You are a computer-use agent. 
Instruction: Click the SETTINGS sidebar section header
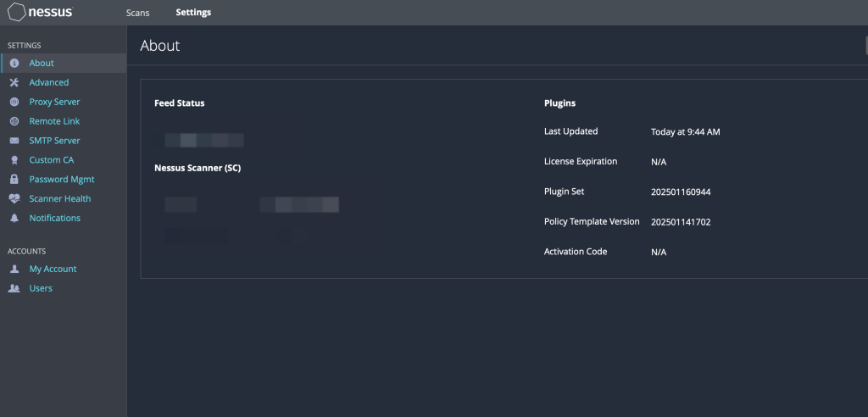(25, 46)
